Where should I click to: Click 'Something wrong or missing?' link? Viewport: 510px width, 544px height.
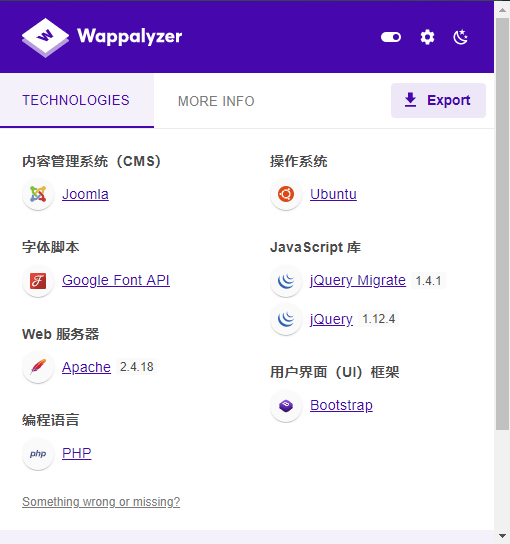pos(101,502)
